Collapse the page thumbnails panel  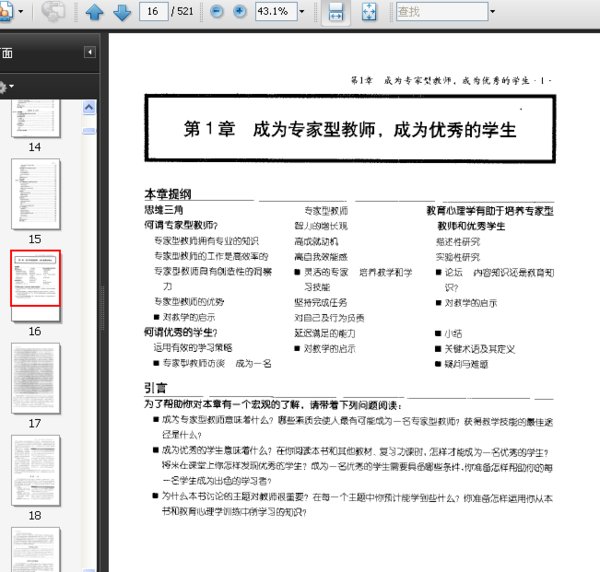coord(89,52)
